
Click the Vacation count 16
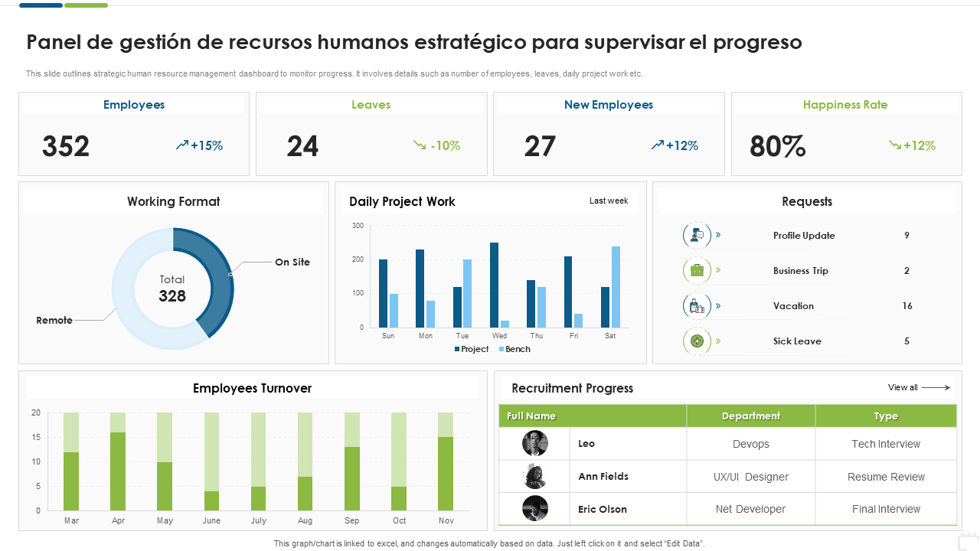907,305
